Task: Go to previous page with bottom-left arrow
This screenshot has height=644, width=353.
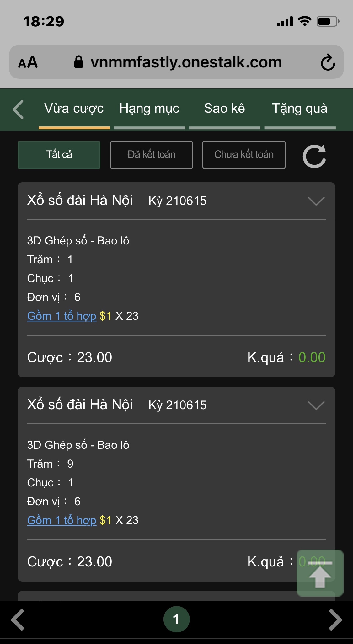Action: click(x=18, y=620)
